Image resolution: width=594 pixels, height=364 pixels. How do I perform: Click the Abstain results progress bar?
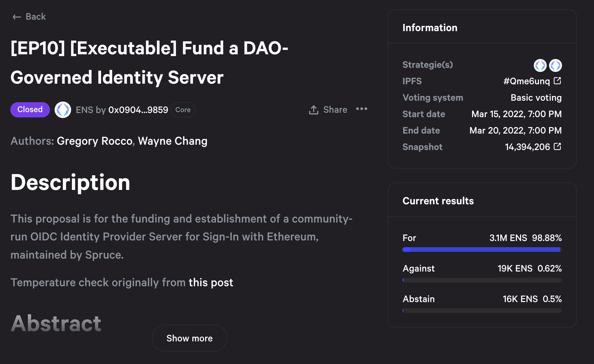[482, 311]
